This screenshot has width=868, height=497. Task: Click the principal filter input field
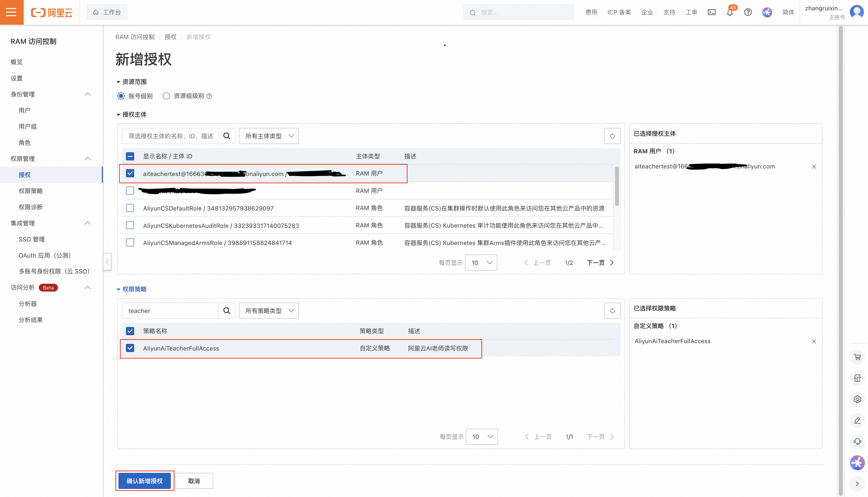pyautogui.click(x=170, y=136)
